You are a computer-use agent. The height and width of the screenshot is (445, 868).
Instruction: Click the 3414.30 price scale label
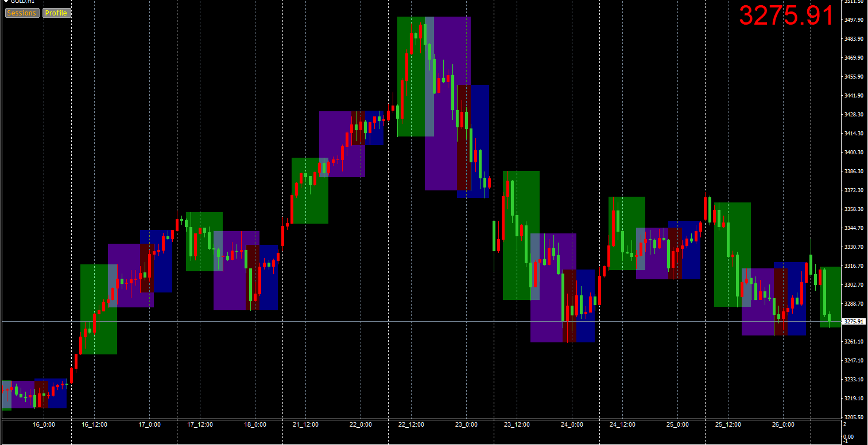point(855,134)
